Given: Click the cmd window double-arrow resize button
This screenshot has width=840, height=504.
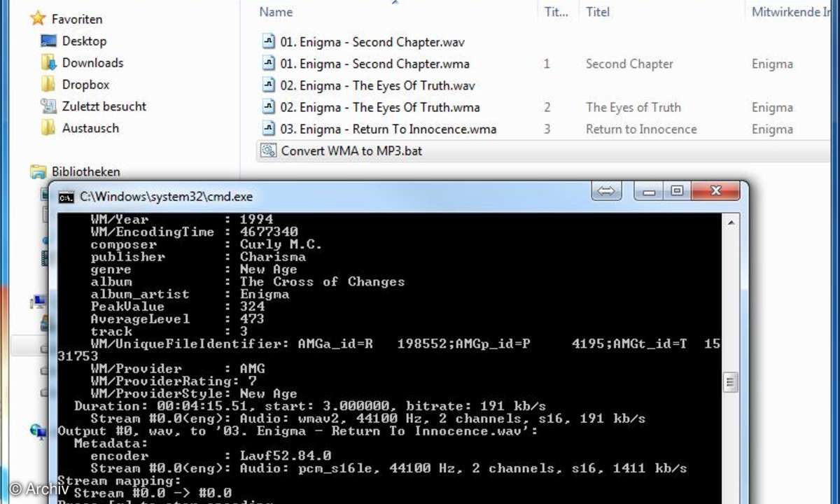Looking at the screenshot, I should tap(607, 190).
